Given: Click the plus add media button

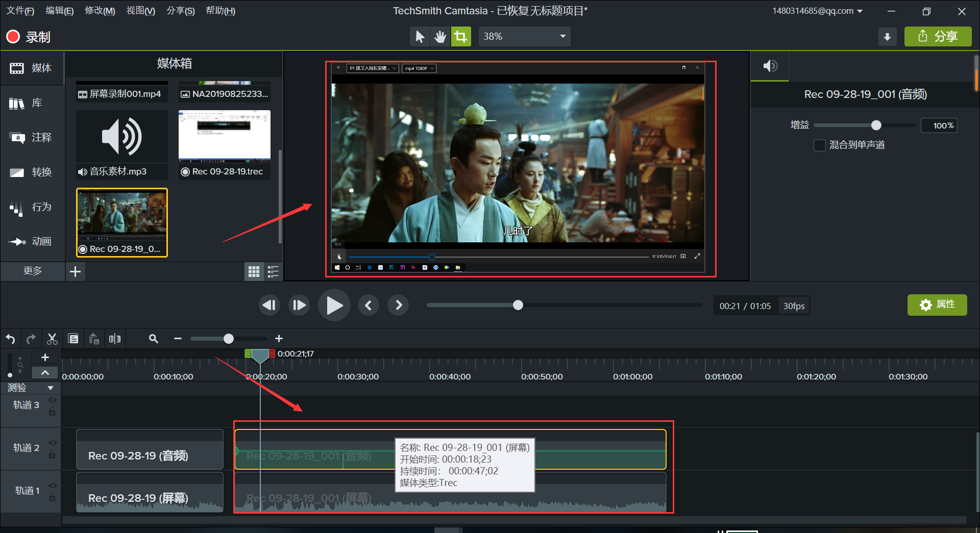Looking at the screenshot, I should click(x=75, y=271).
